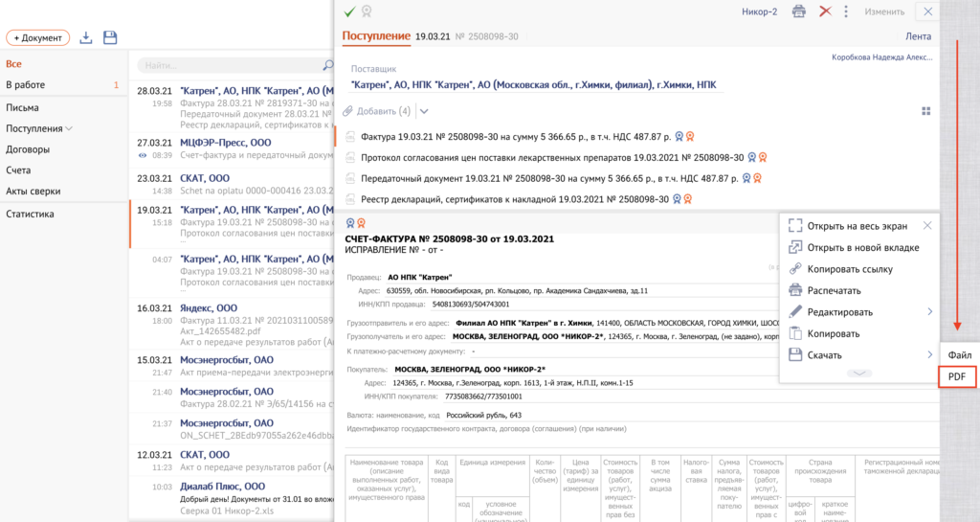This screenshot has width=980, height=522.
Task: Open the three-dot more options menu
Action: (x=846, y=11)
